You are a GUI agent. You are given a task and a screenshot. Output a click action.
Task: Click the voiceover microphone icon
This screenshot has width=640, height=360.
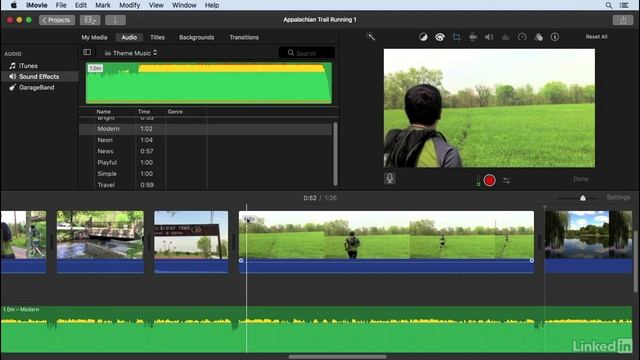[390, 178]
